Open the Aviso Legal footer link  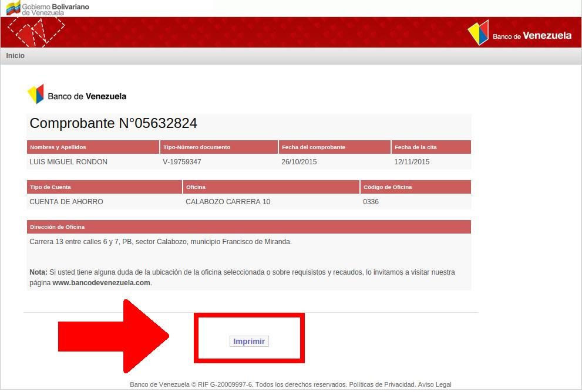coord(435,384)
